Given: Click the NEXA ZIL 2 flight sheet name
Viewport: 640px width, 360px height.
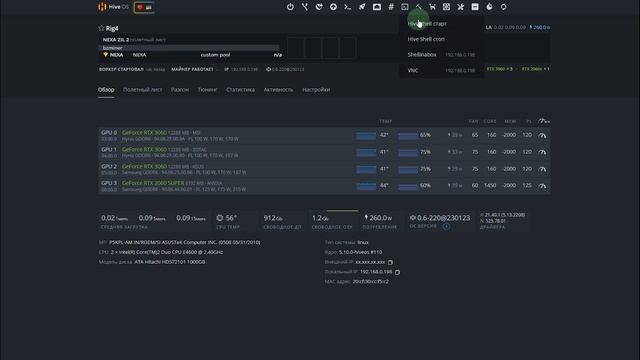Looking at the screenshot, I should coord(116,40).
